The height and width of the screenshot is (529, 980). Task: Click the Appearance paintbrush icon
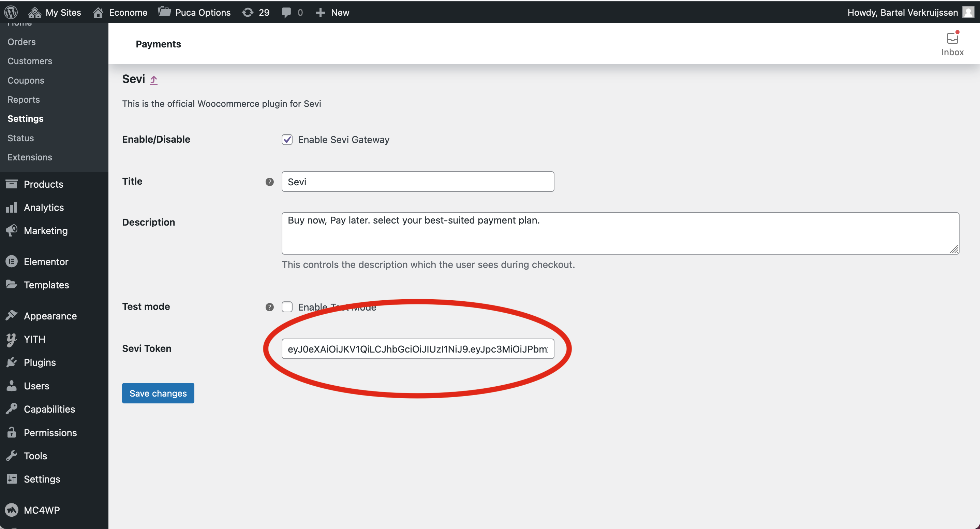click(11, 316)
